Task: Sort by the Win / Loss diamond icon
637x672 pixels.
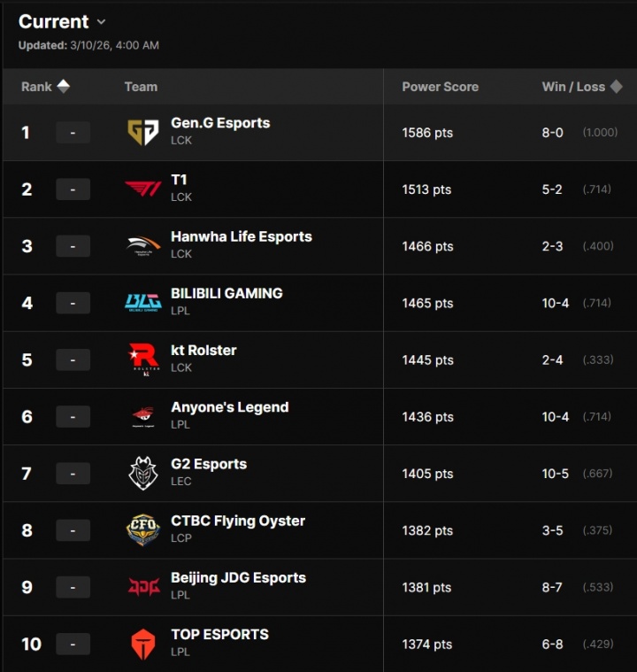Action: click(617, 87)
